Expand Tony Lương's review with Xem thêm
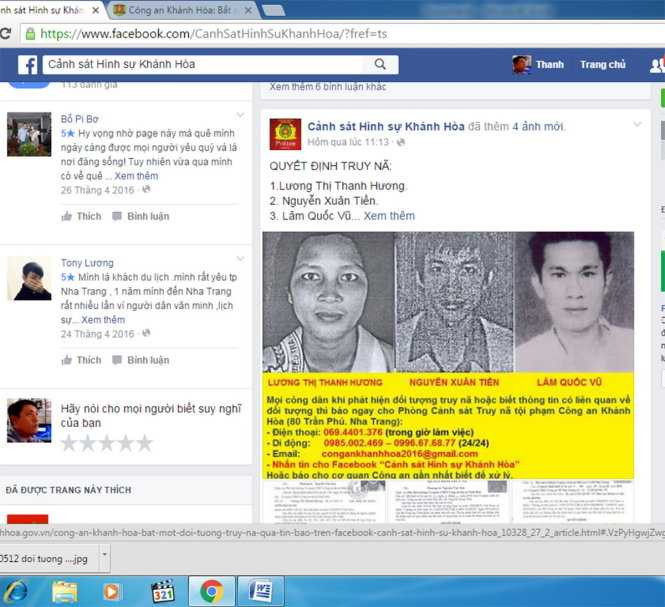The image size is (665, 607). click(104, 320)
